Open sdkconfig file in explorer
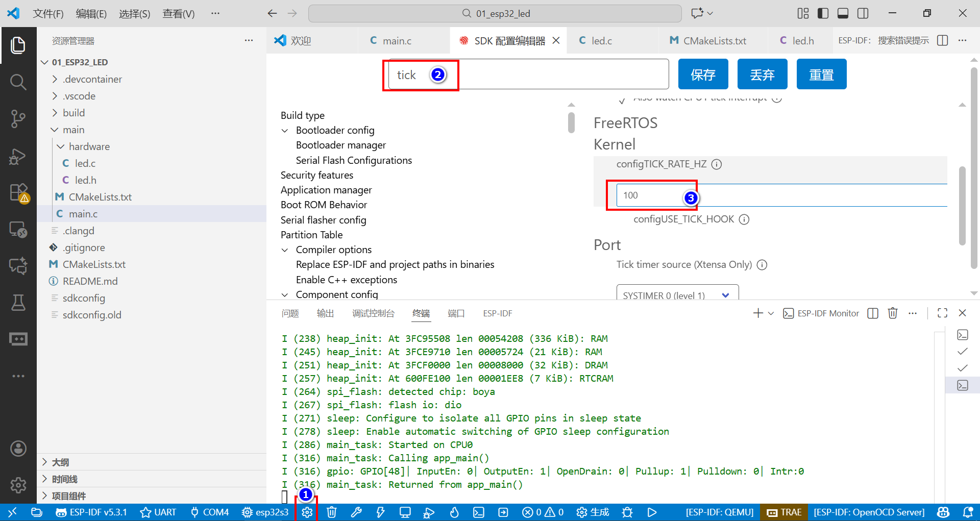 [84, 298]
